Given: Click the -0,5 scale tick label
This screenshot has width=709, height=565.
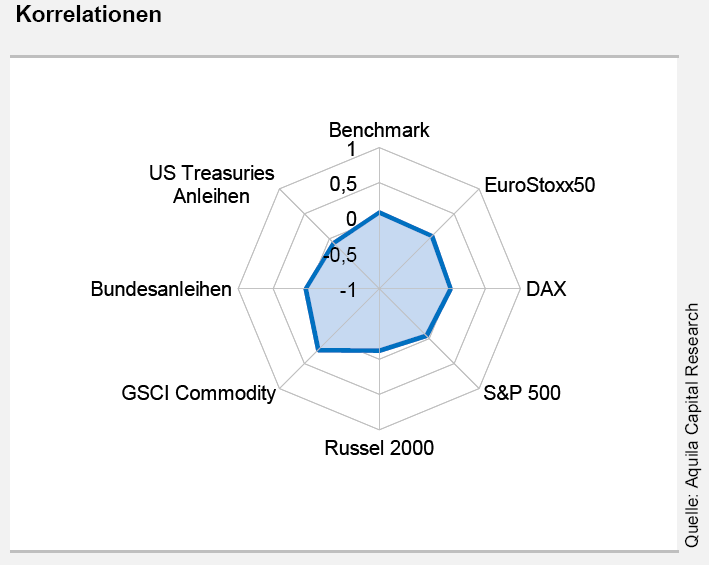Looking at the screenshot, I should [340, 254].
